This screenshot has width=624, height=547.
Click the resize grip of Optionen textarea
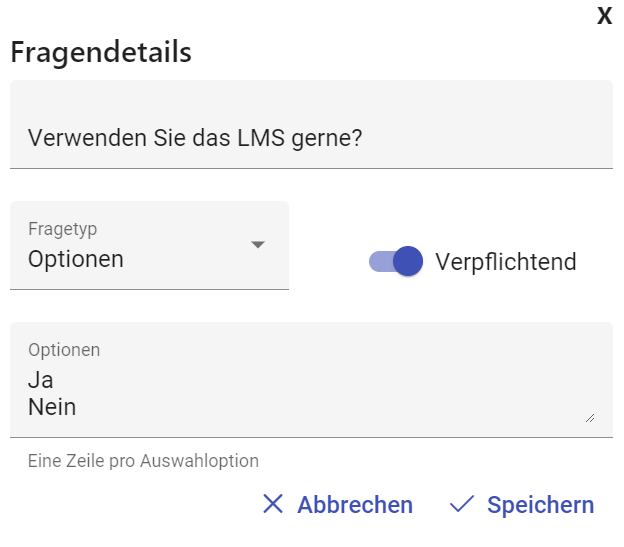590,418
